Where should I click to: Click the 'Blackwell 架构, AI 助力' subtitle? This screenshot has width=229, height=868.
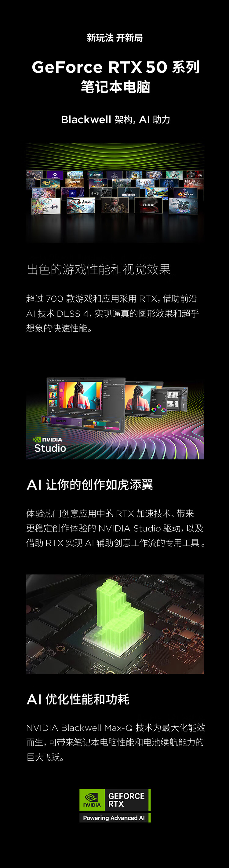(115, 119)
